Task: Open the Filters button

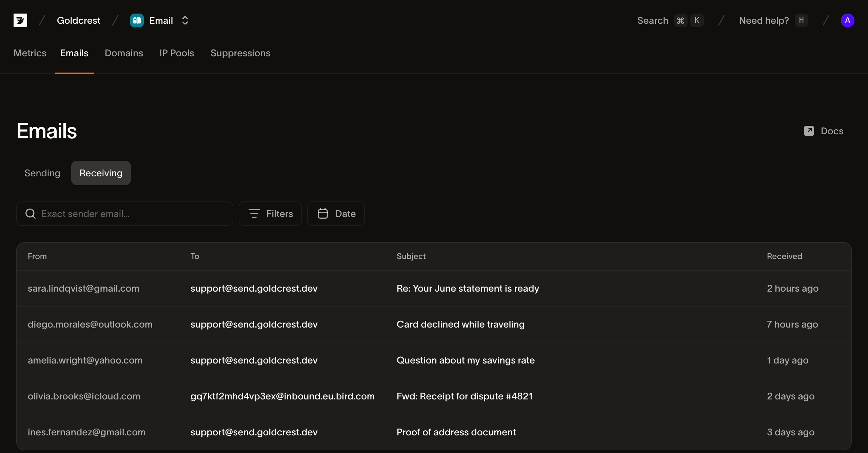Action: click(270, 214)
